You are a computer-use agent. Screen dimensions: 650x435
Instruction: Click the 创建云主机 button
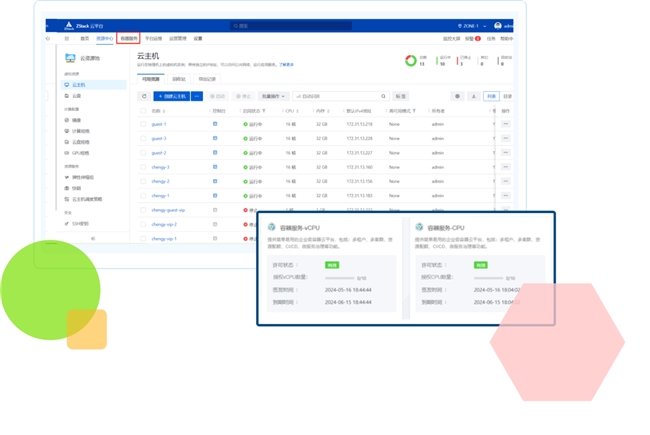point(172,97)
